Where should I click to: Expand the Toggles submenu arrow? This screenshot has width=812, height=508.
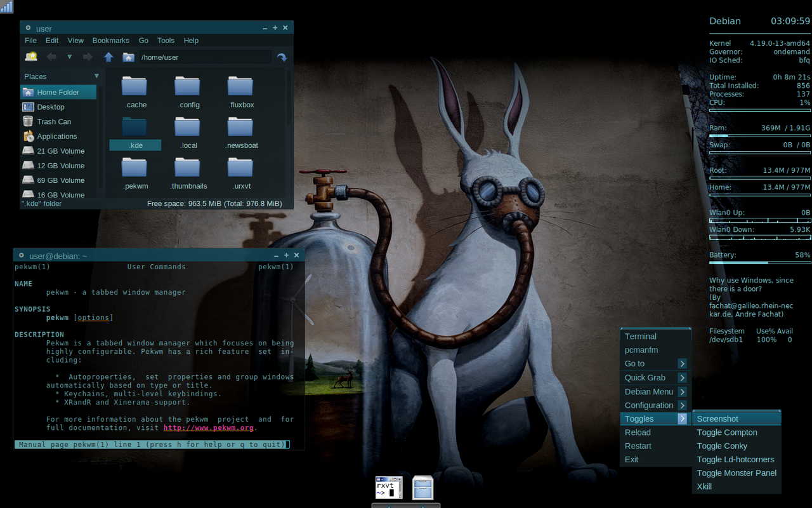click(x=682, y=419)
